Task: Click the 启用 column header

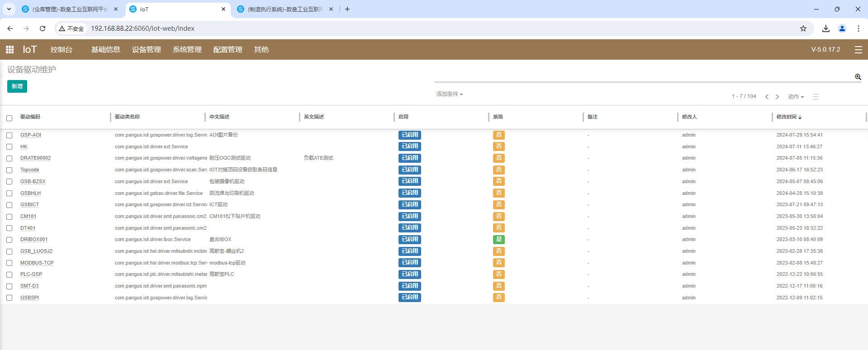Action: click(x=403, y=117)
